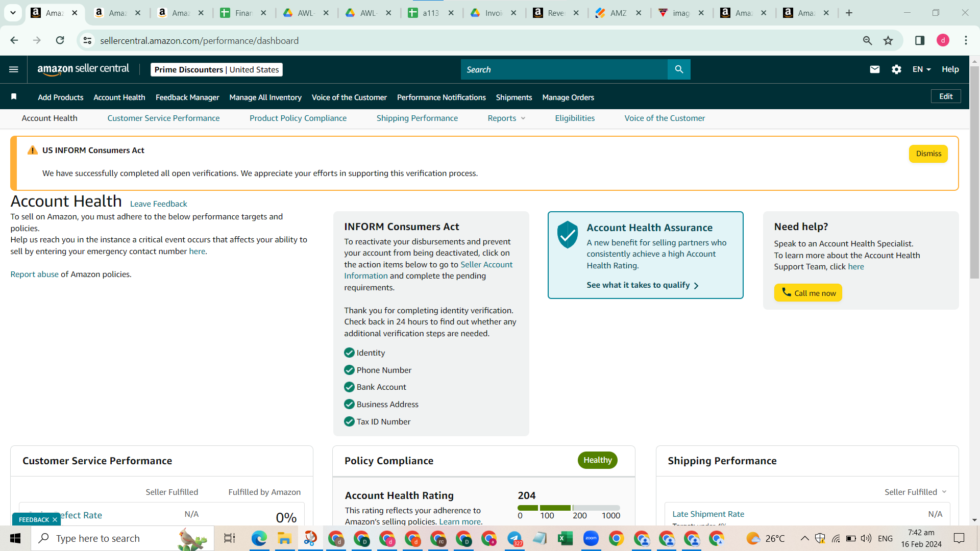Open Feedback Manager menu item
Image resolution: width=980 pixels, height=551 pixels.
pos(187,97)
